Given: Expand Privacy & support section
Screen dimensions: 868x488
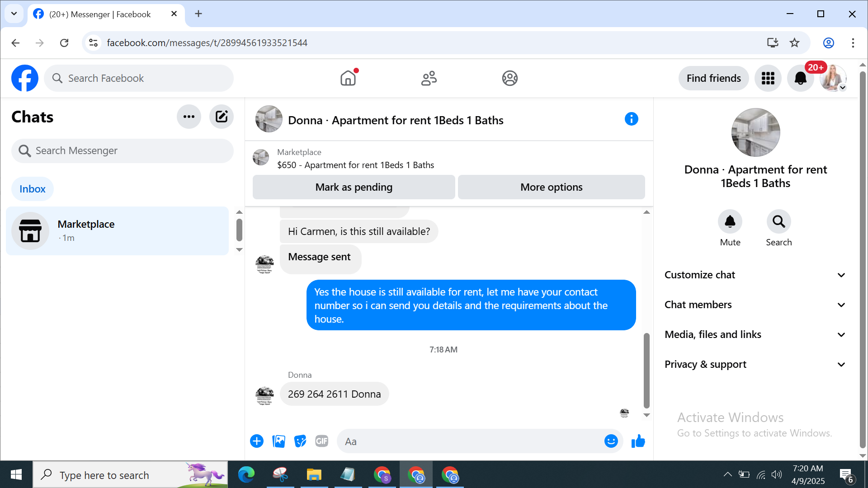Looking at the screenshot, I should [x=755, y=364].
